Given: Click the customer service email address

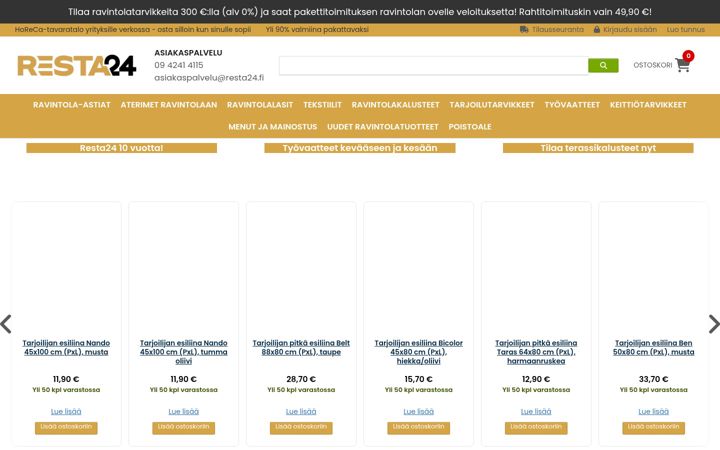Looking at the screenshot, I should [x=209, y=78].
